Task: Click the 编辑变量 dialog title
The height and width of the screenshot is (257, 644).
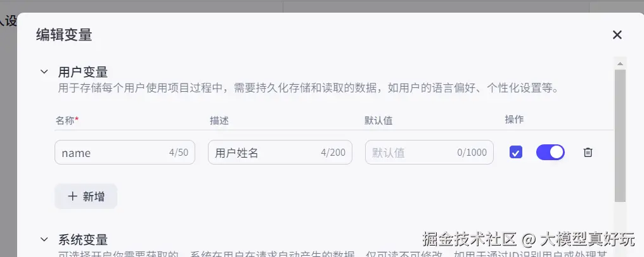Action: (64, 35)
